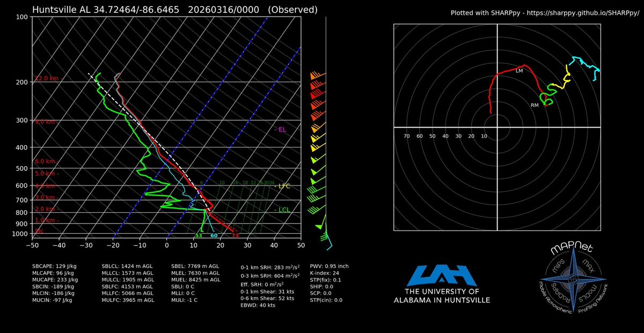644x333 pixels.
Task: Click the SHIP: 0.0 reading
Action: tap(323, 286)
